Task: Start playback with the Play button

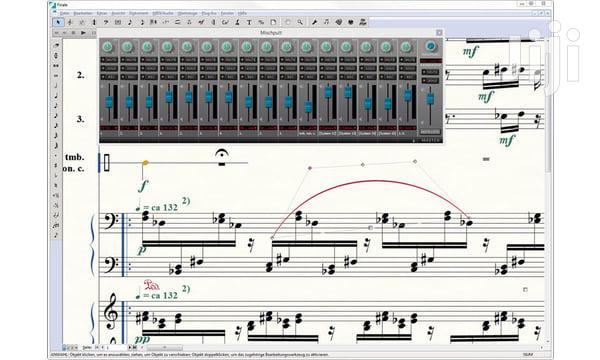Action: (83, 33)
